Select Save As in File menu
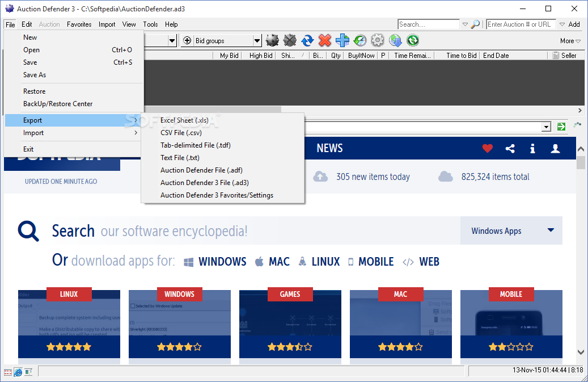This screenshot has width=588, height=382. point(74,75)
